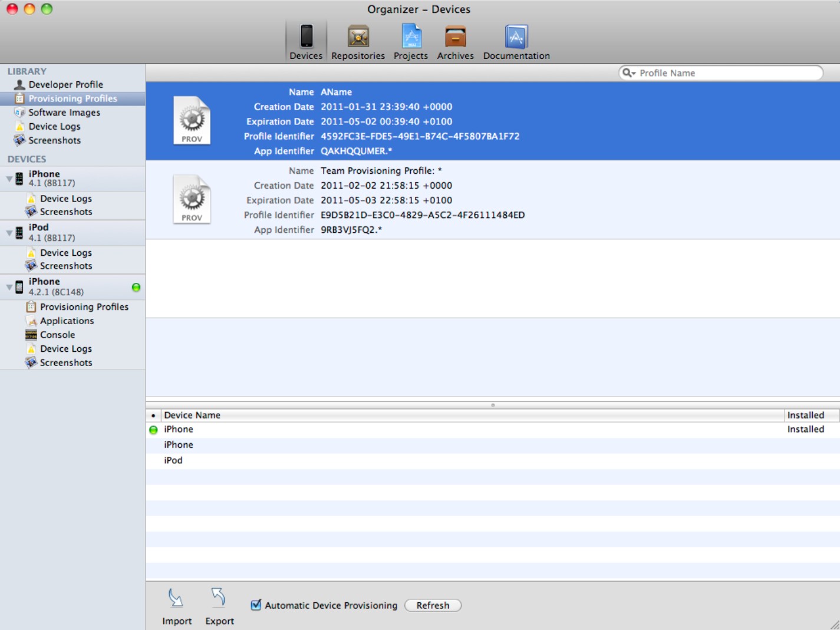Click identifier E9D5B21D-E3C0-4829-A5C2-4F26111484ED
The image size is (840, 630).
423,215
